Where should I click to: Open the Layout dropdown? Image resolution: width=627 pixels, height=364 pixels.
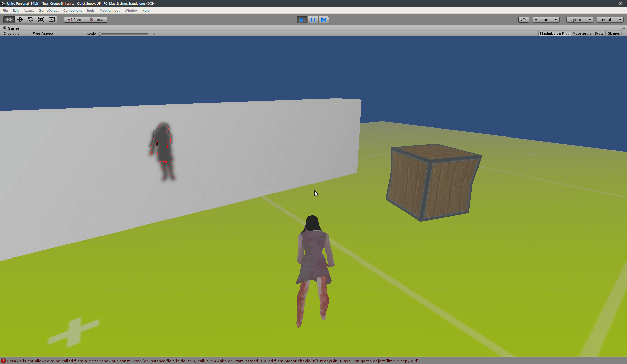610,20
